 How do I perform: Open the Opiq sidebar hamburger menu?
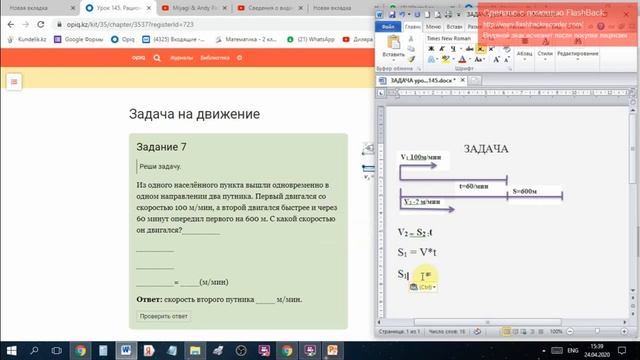pos(14,82)
